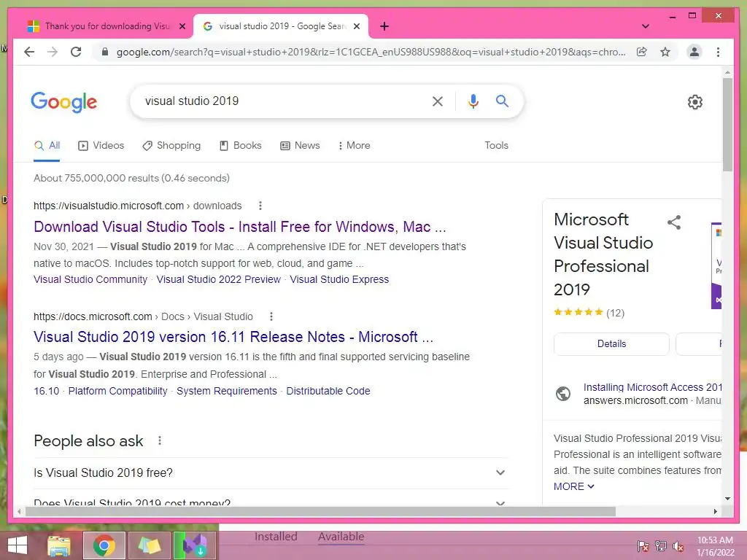Open the sticky notes taskbar icon
Viewport: 747px width, 560px height.
point(150,545)
